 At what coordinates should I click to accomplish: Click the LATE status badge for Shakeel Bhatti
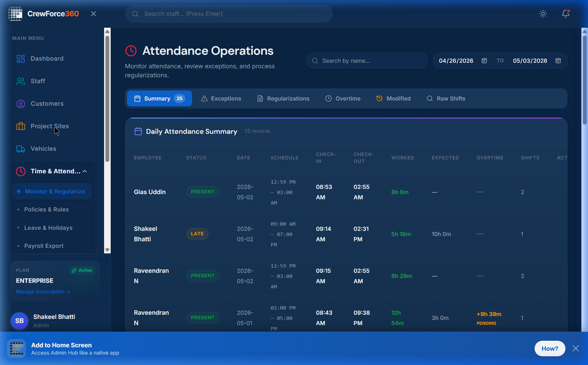pyautogui.click(x=197, y=234)
